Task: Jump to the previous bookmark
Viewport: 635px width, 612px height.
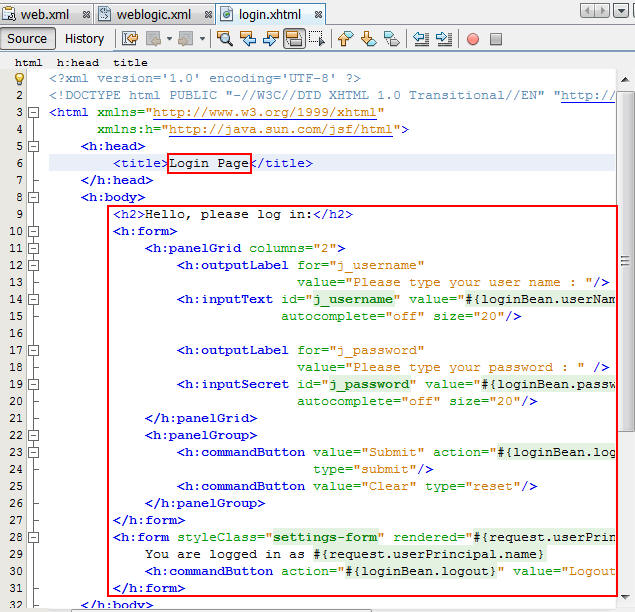Action: (x=345, y=39)
